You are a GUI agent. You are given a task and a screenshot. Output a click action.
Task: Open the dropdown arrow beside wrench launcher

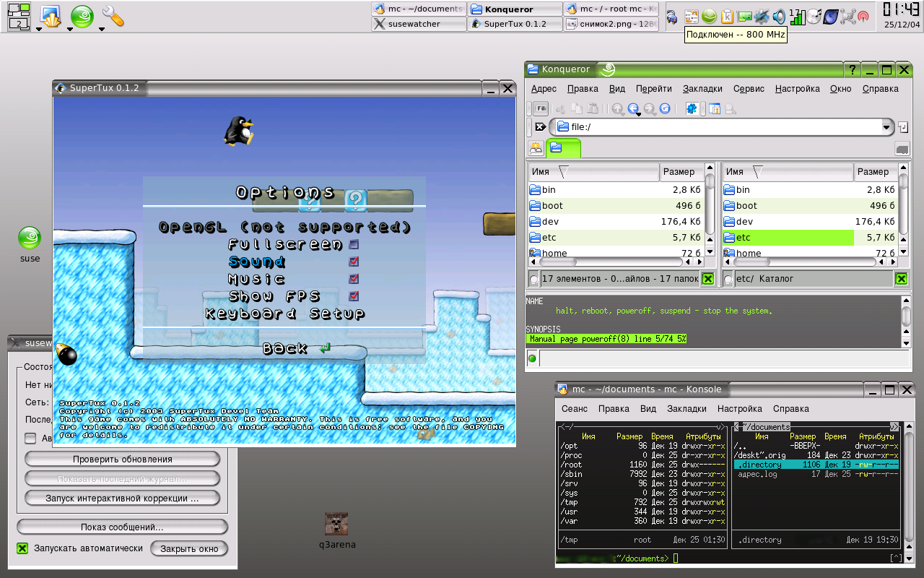(x=102, y=30)
